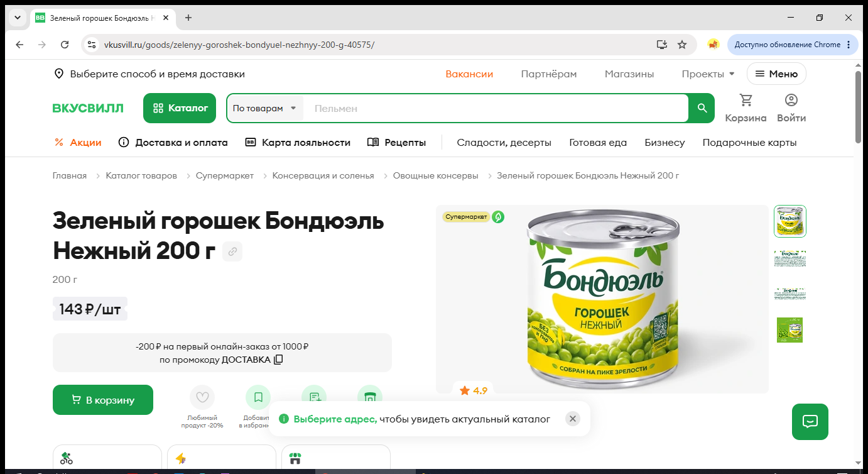The height and width of the screenshot is (474, 868).
Task: Open tab search dropdown arrow
Action: pos(18,18)
